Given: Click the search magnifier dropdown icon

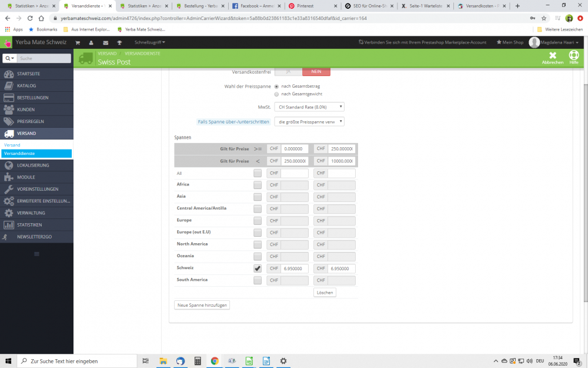Looking at the screenshot, I should (x=9, y=58).
